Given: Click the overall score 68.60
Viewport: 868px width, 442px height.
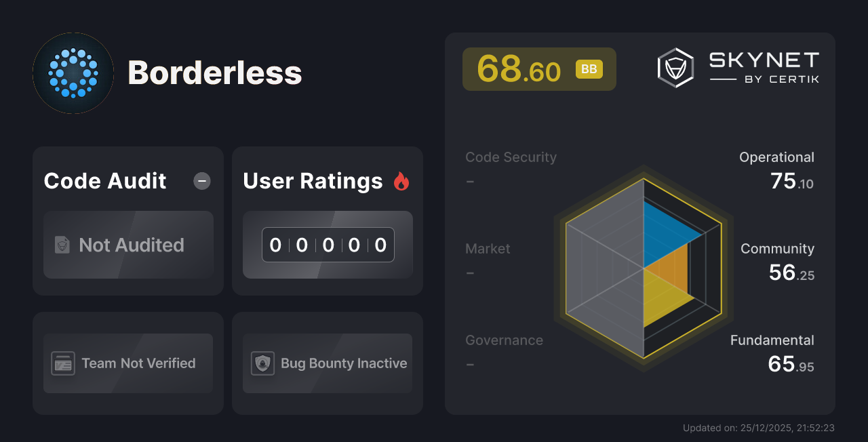Looking at the screenshot, I should point(519,68).
